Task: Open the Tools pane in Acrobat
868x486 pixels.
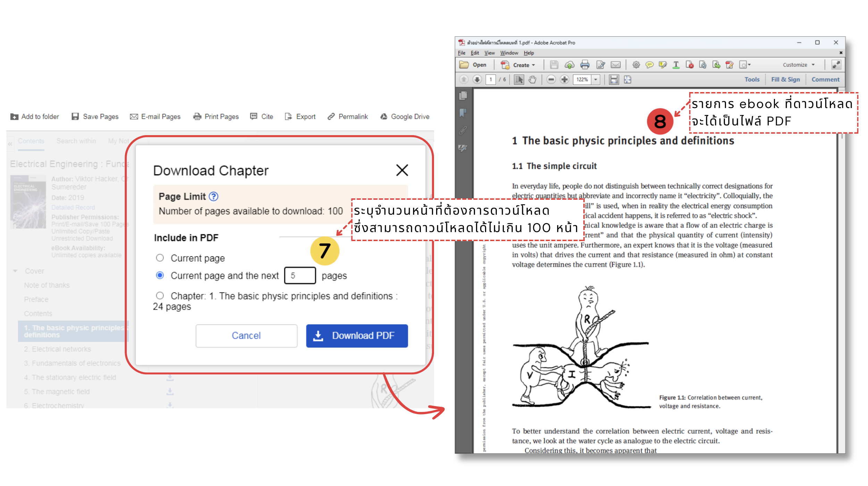Action: pos(752,80)
